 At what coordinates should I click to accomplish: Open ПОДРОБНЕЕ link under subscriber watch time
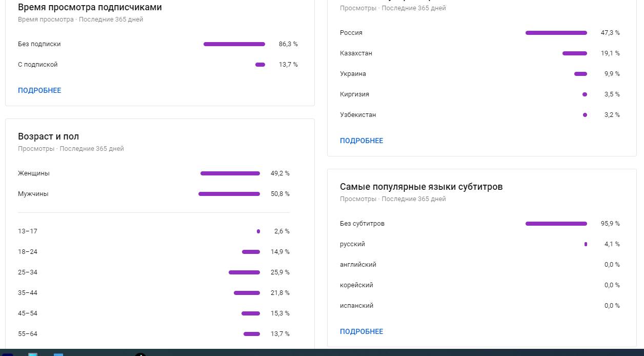[x=39, y=90]
